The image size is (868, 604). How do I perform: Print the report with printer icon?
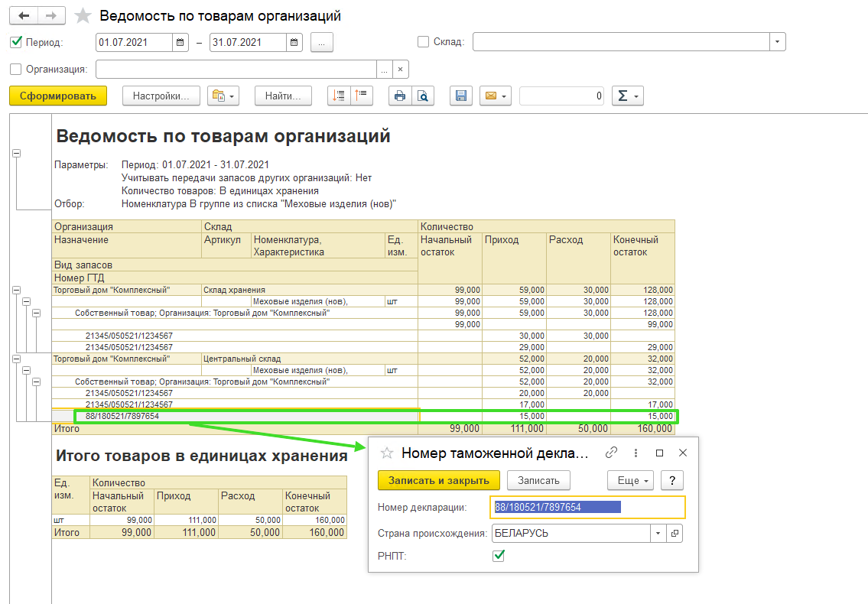click(x=400, y=96)
